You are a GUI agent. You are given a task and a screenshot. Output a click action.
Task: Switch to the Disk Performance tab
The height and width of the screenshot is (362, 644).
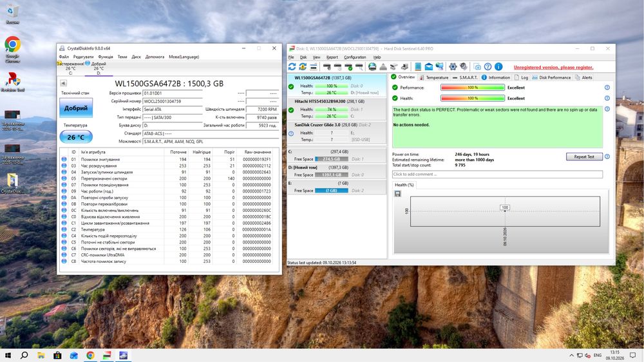(x=551, y=77)
